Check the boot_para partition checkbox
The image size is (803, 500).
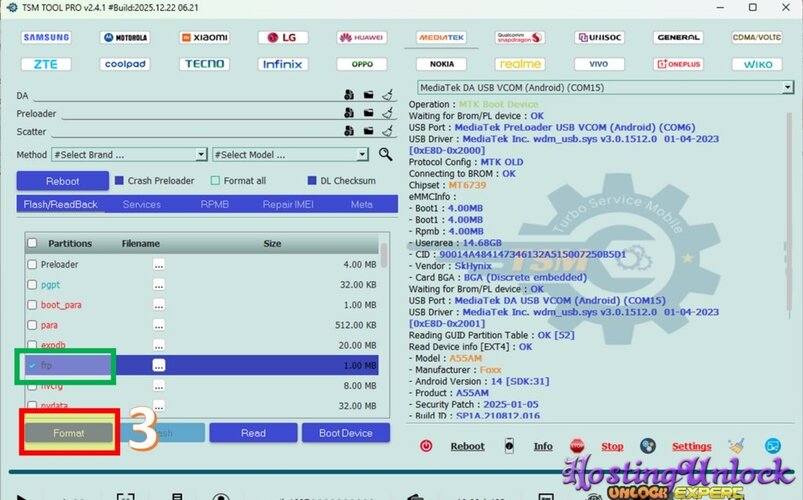click(x=32, y=305)
